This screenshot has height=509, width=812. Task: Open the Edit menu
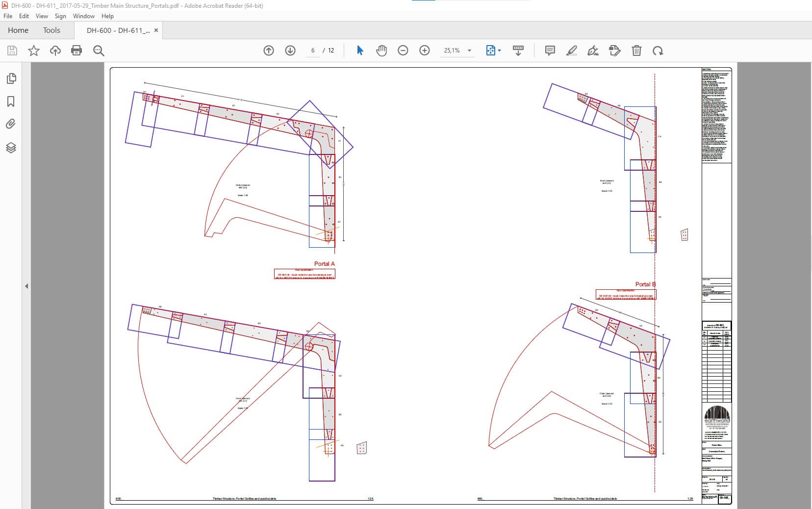tap(24, 16)
